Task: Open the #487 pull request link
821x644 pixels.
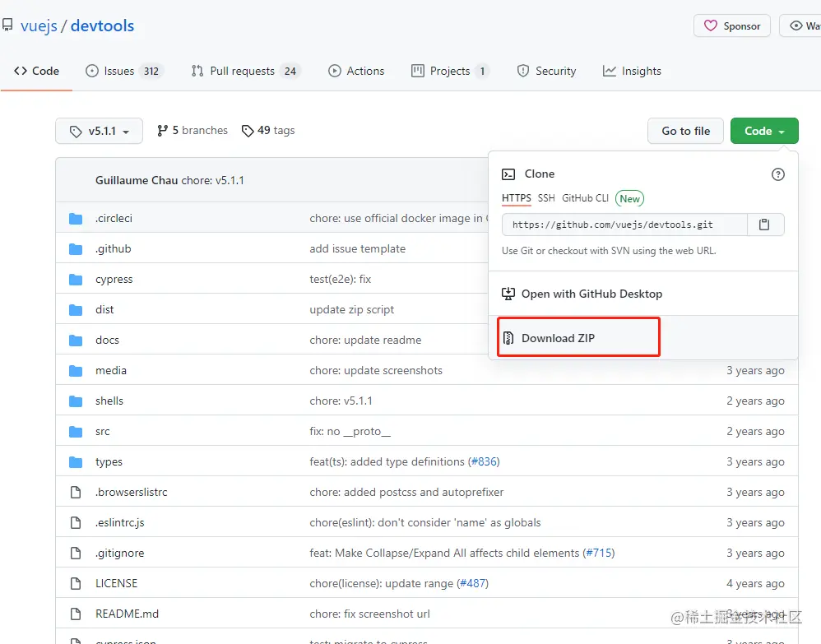Action: (x=473, y=583)
